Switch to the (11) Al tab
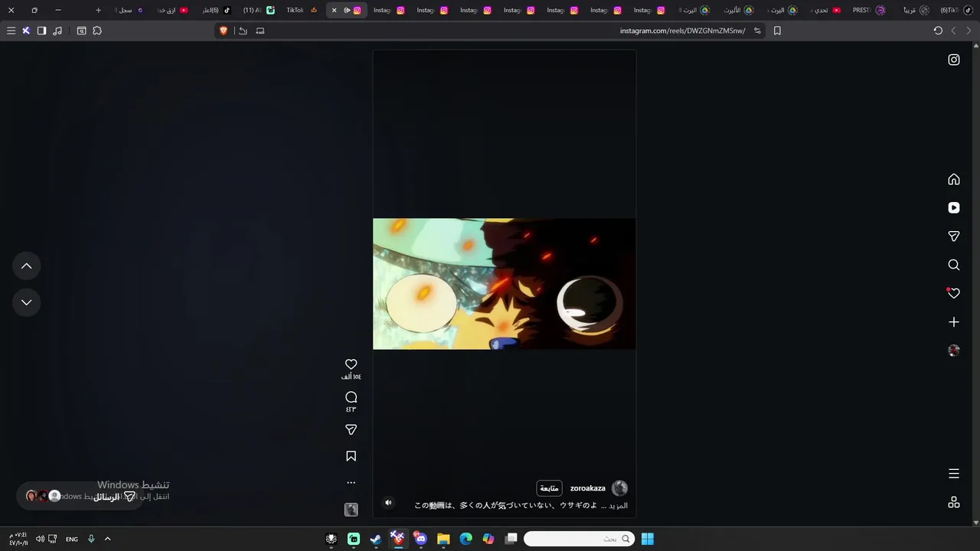 [258, 10]
